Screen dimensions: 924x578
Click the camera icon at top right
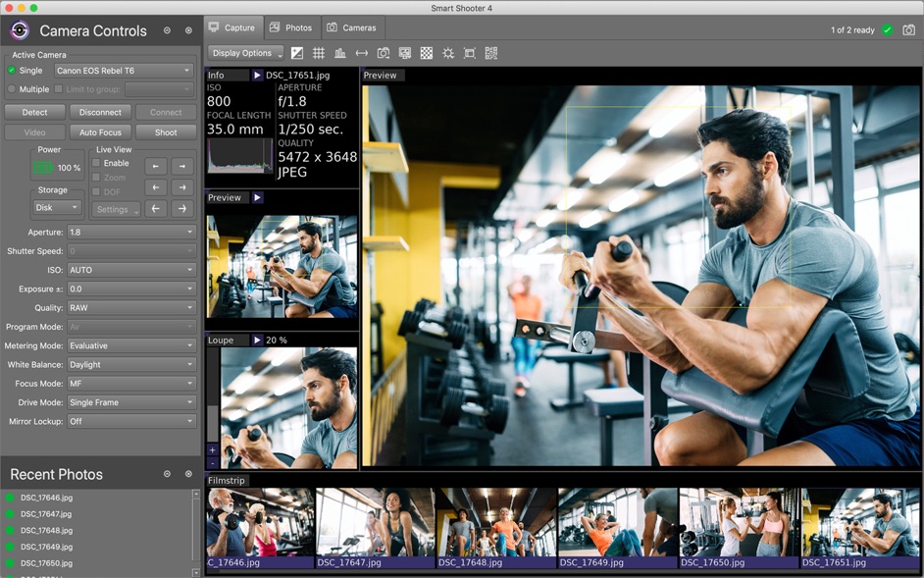(x=908, y=29)
